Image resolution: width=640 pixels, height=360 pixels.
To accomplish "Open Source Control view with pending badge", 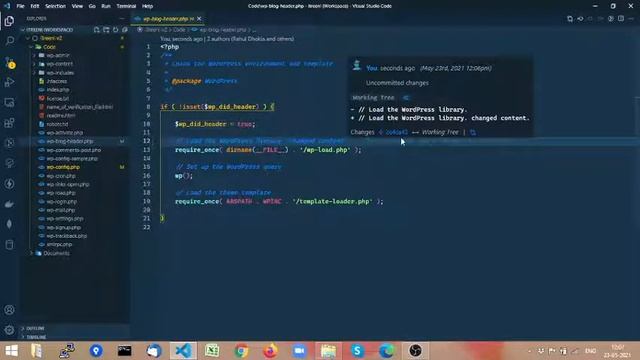I will [9, 62].
